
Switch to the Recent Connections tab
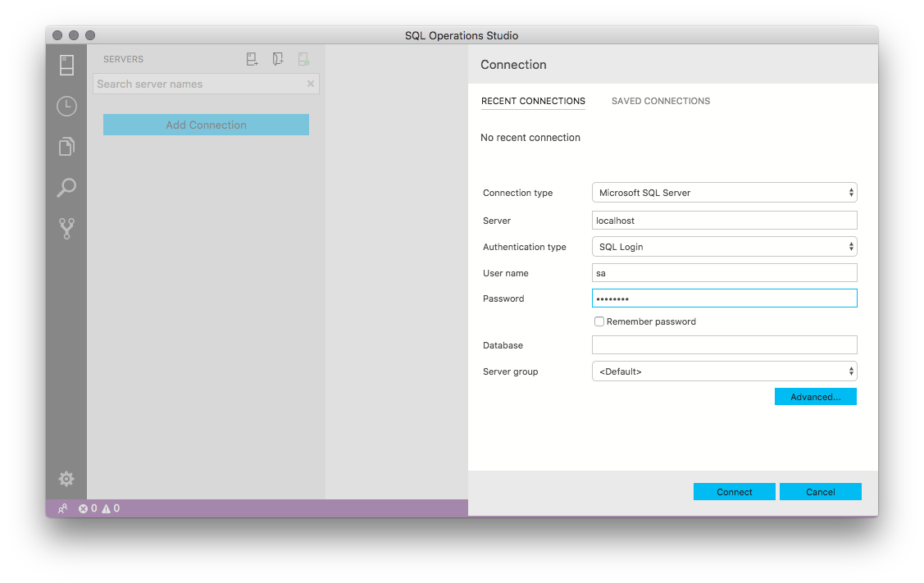(x=533, y=101)
